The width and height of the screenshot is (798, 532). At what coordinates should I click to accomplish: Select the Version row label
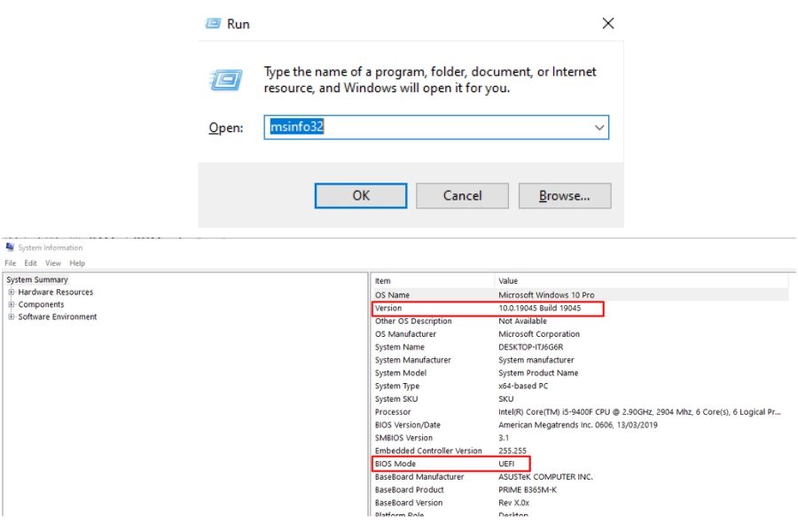388,308
